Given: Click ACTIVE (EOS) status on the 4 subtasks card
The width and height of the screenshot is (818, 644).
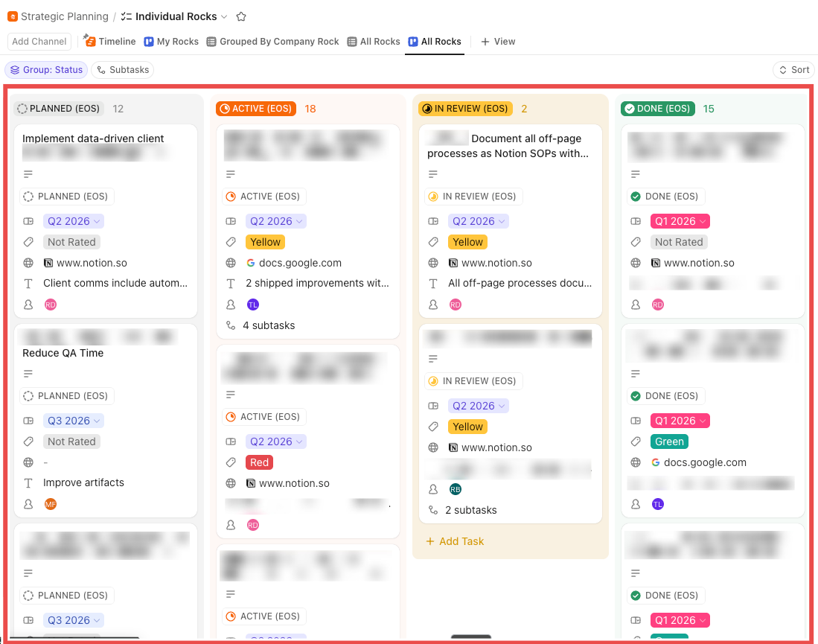Looking at the screenshot, I should (264, 197).
